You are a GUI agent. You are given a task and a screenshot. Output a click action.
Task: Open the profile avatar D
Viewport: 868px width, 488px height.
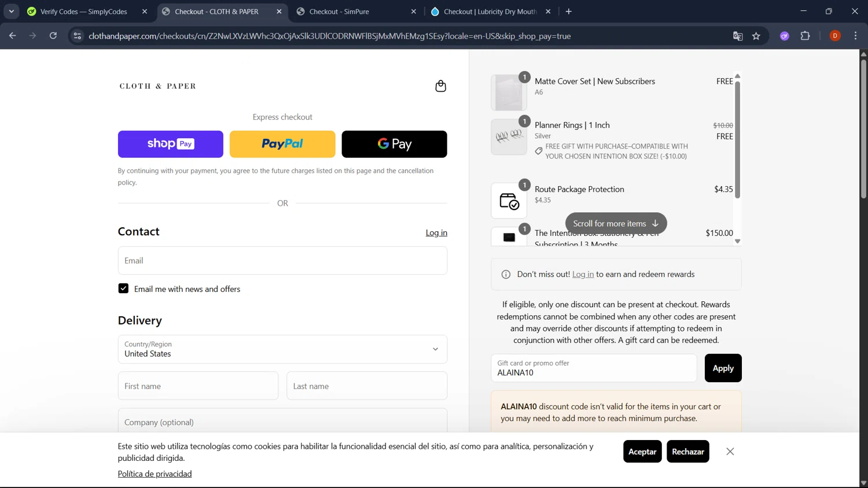[835, 36]
